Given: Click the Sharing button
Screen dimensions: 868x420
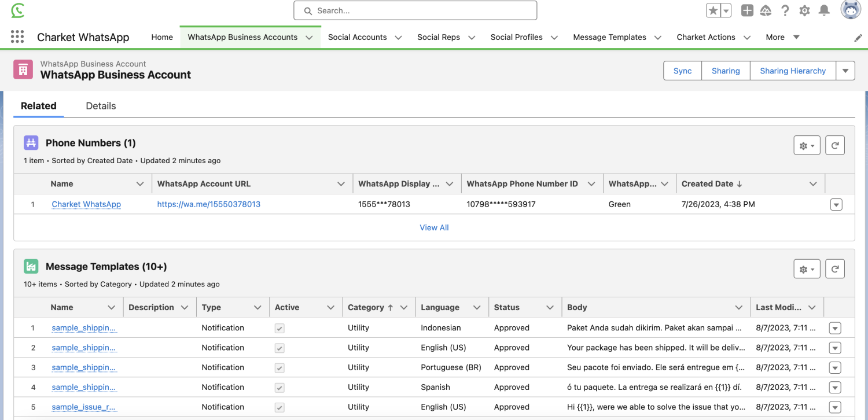Looking at the screenshot, I should pyautogui.click(x=726, y=71).
